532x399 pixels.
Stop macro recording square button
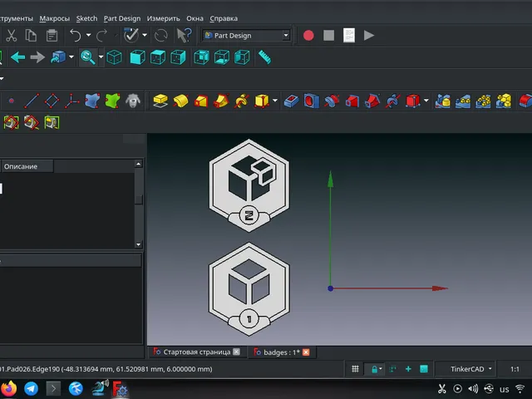point(328,35)
